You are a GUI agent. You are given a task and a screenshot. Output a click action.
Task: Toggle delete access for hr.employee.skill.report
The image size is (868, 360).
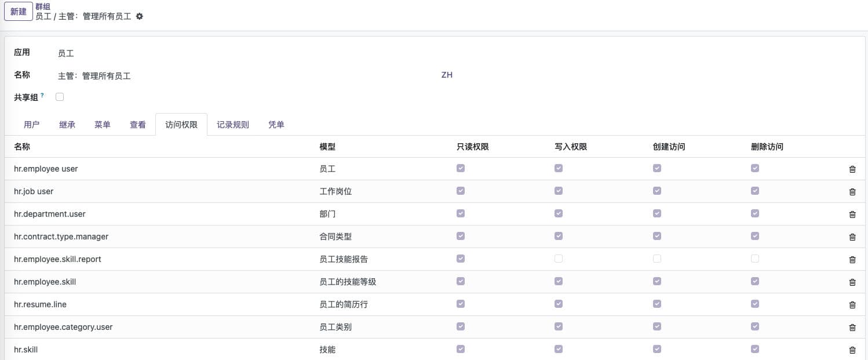click(x=755, y=259)
